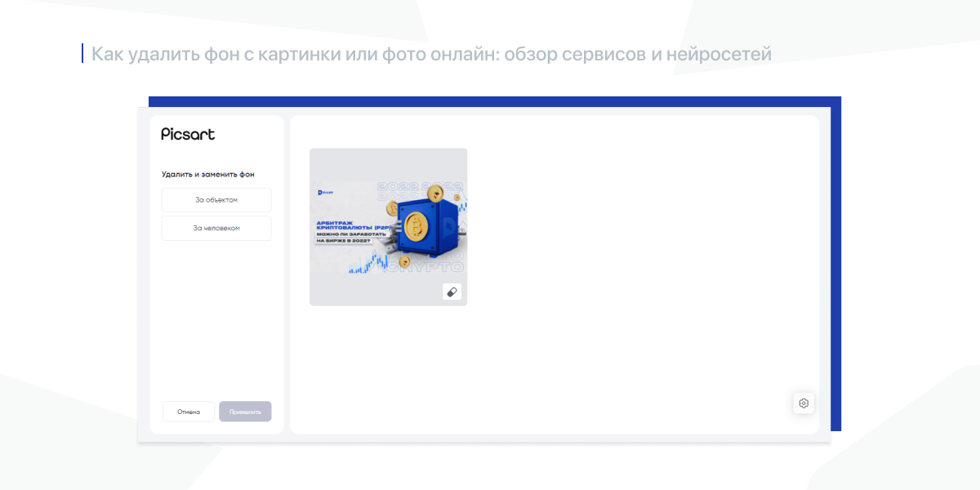Select the "За человеком" option
This screenshot has width=980, height=490.
[x=216, y=228]
